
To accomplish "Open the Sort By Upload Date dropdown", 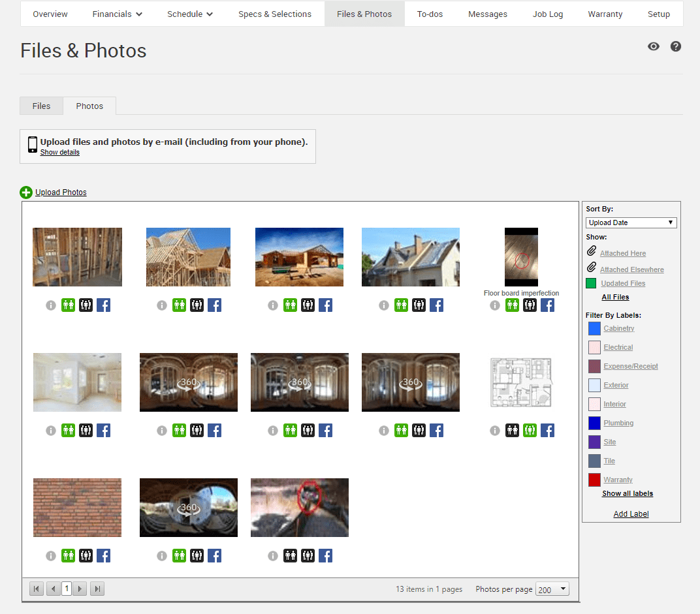I will [x=631, y=223].
